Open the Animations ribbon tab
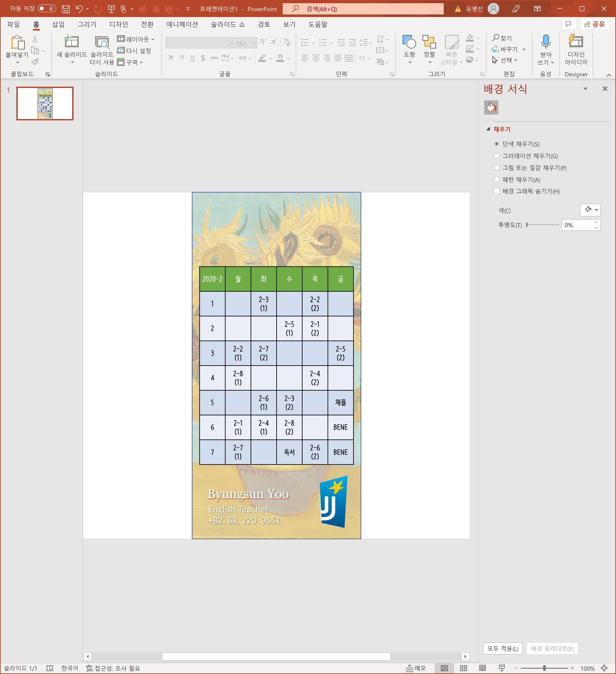 point(182,24)
